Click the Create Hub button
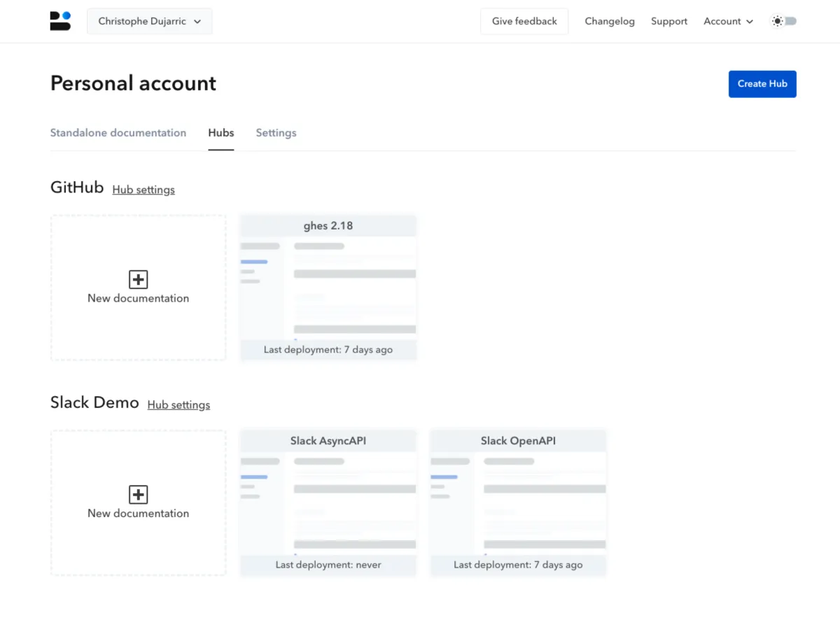 tap(762, 84)
